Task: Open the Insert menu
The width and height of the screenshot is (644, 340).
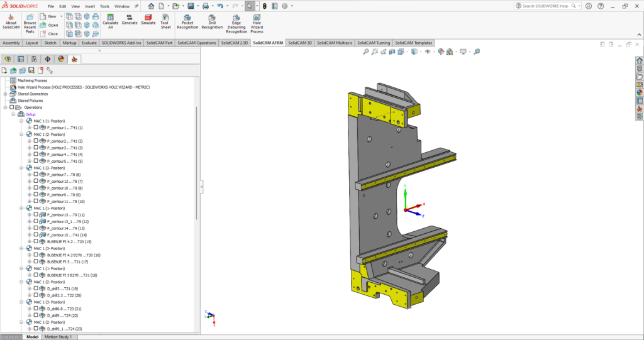Action: pos(90,6)
